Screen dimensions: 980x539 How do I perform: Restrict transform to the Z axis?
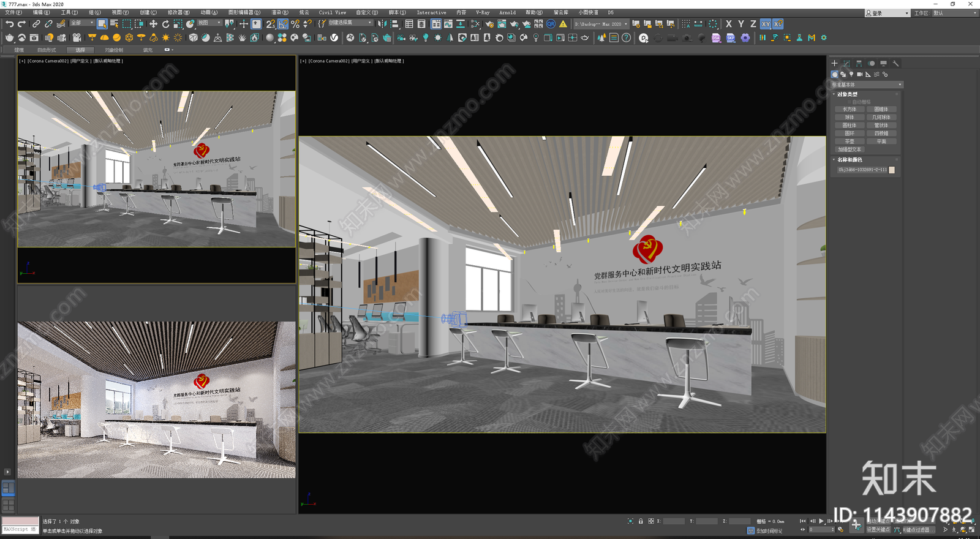coord(753,24)
